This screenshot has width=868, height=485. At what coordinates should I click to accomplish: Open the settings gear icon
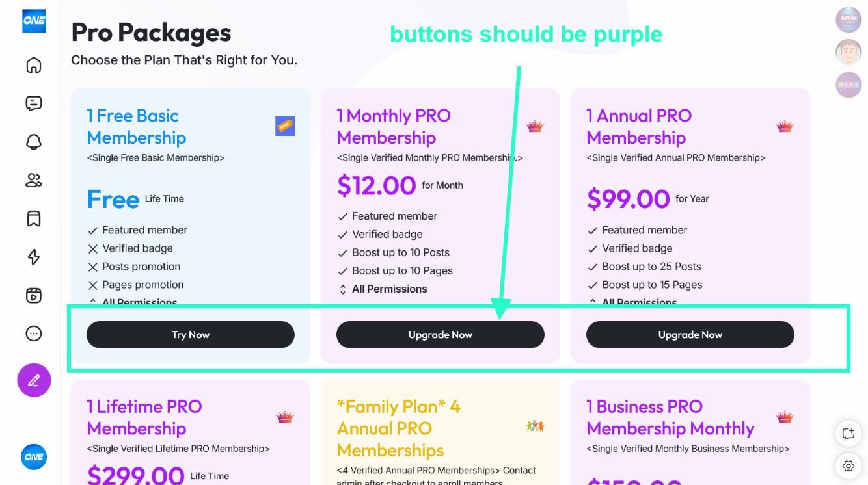click(848, 465)
